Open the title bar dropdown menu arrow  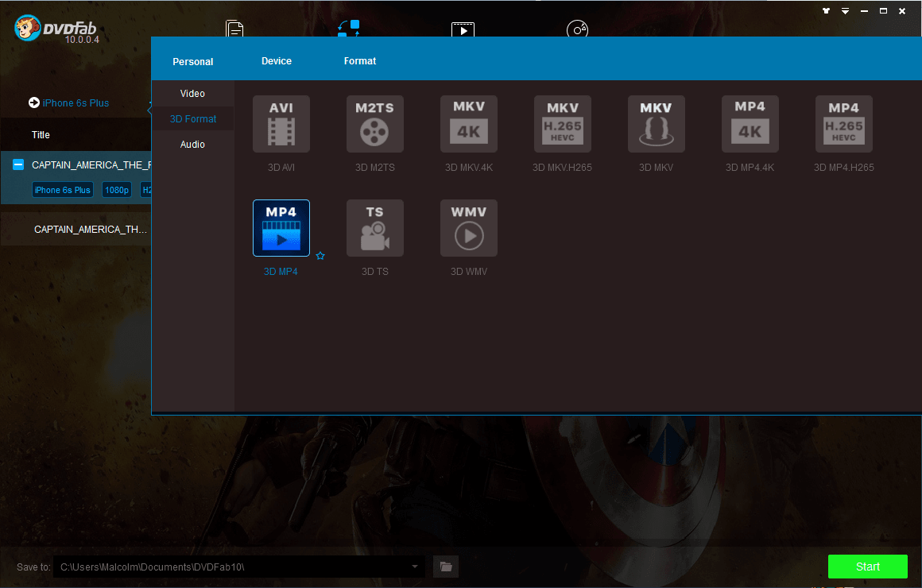[x=845, y=10]
